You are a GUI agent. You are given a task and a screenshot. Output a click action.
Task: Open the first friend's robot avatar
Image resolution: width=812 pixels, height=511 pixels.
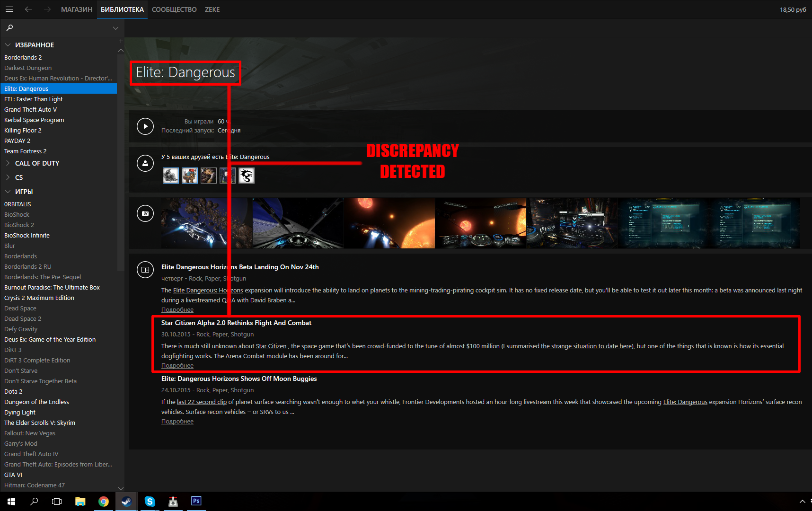[x=171, y=176]
